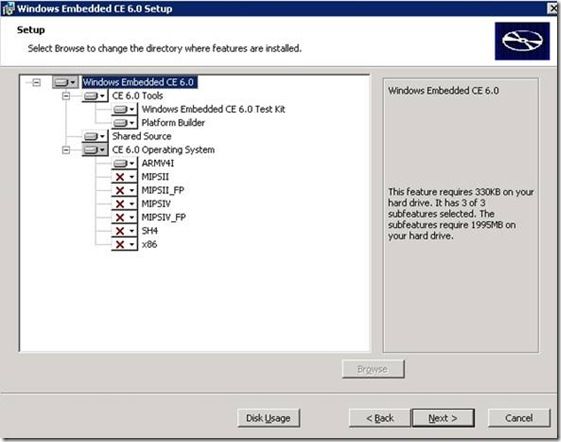Click the red X icon beside SH4
Image resolution: width=561 pixels, height=442 pixels.
(x=120, y=231)
